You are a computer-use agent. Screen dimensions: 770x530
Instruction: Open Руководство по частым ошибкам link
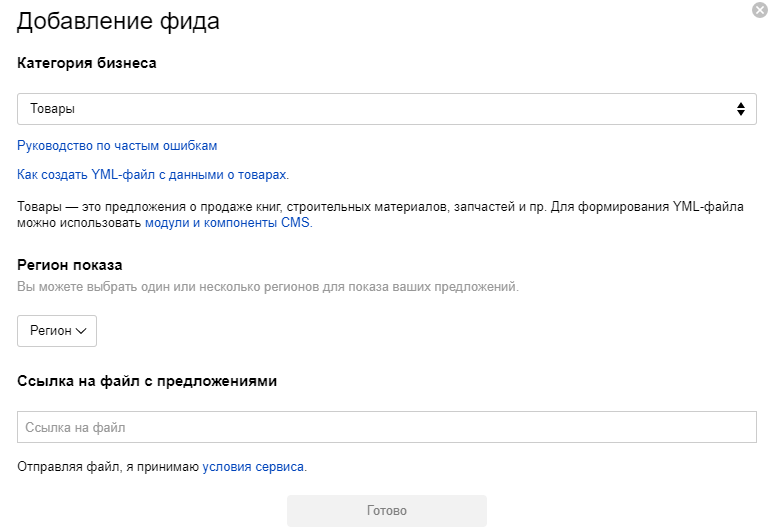pos(117,145)
